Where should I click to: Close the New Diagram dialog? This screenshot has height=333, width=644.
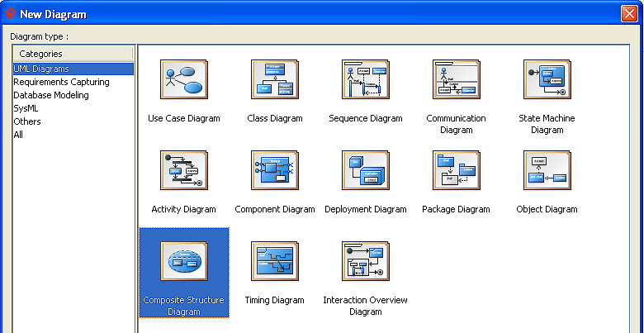point(628,14)
